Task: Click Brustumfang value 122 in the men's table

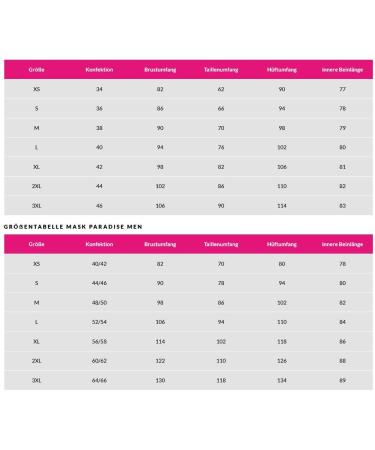Action: [160, 361]
